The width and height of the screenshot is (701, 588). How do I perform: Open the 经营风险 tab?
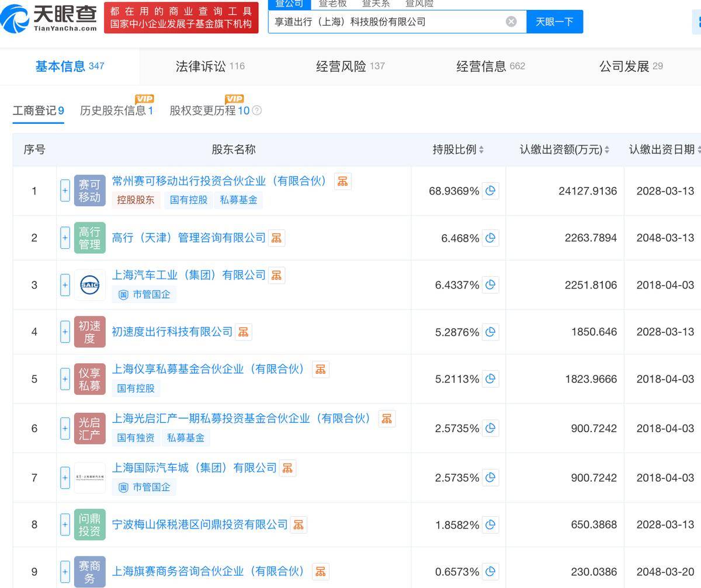(350, 66)
